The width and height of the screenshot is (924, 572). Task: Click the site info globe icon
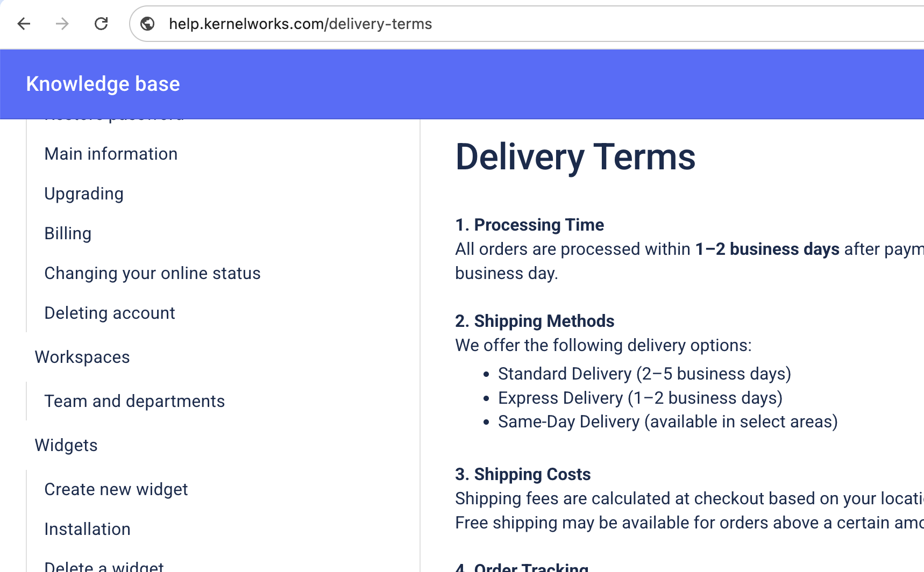click(147, 24)
